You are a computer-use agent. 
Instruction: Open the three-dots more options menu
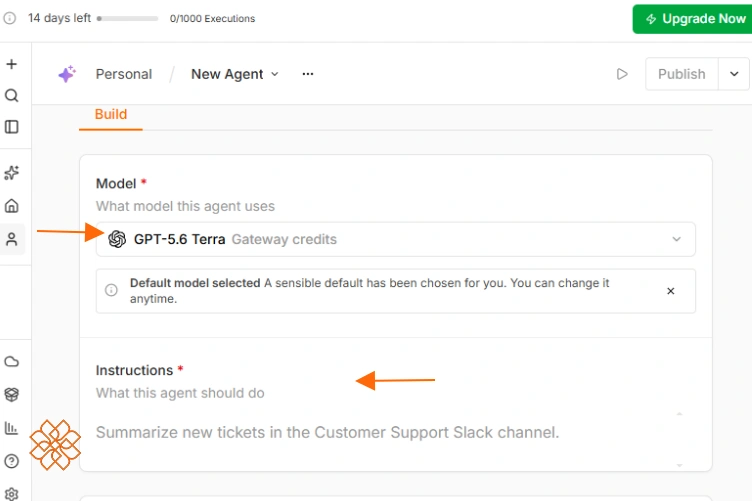tap(308, 74)
